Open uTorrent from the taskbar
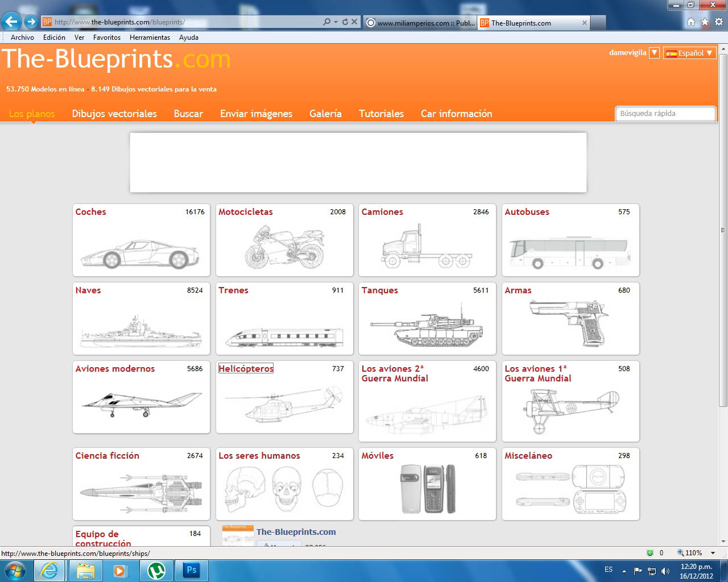This screenshot has height=582, width=728. (156, 570)
